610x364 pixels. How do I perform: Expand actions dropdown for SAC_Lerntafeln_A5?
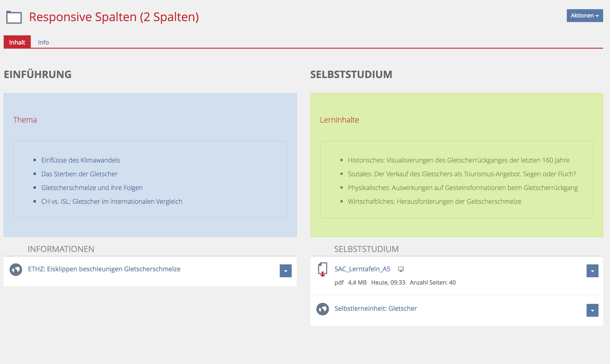tap(592, 271)
